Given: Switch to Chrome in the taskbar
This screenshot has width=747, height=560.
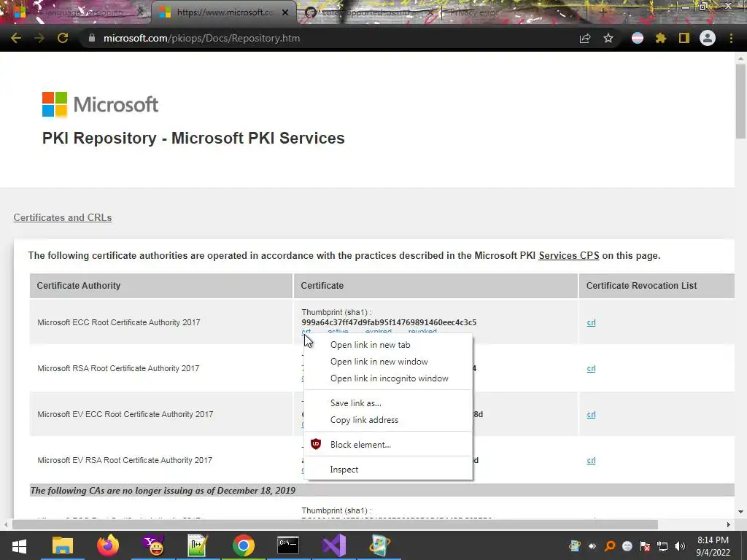Looking at the screenshot, I should [243, 545].
